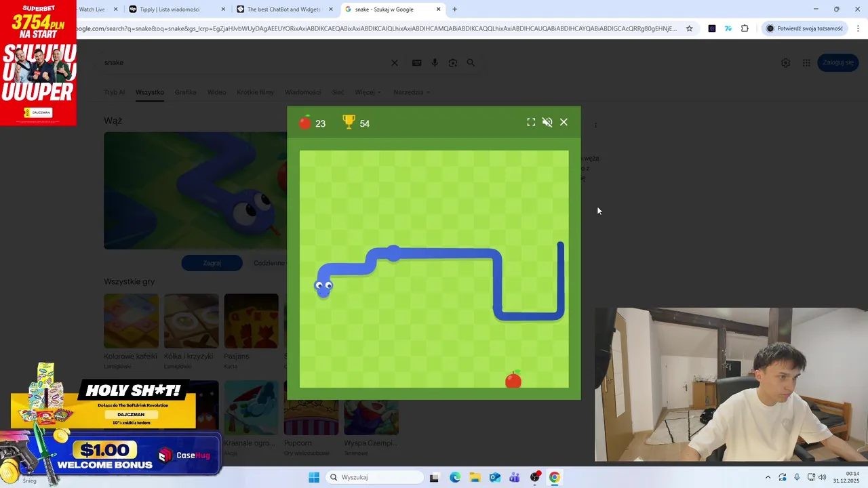Open the Wyspa Czempi game thumbnail

click(371, 418)
